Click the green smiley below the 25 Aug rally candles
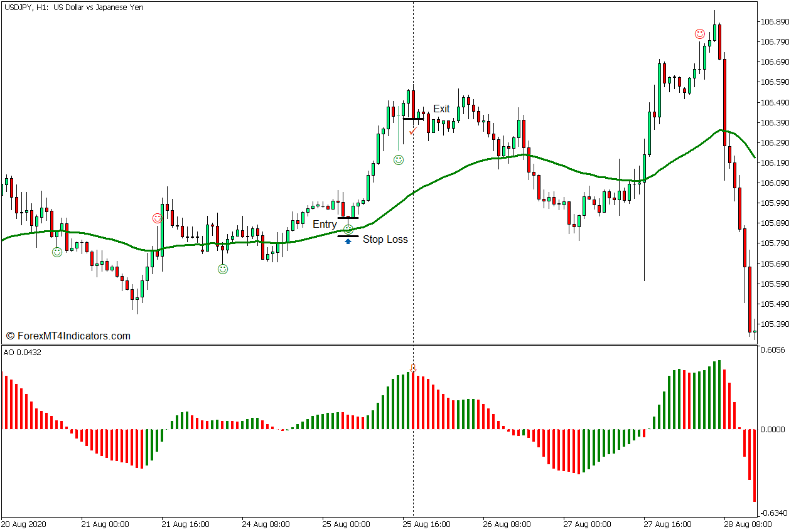The image size is (801, 532). tap(399, 160)
